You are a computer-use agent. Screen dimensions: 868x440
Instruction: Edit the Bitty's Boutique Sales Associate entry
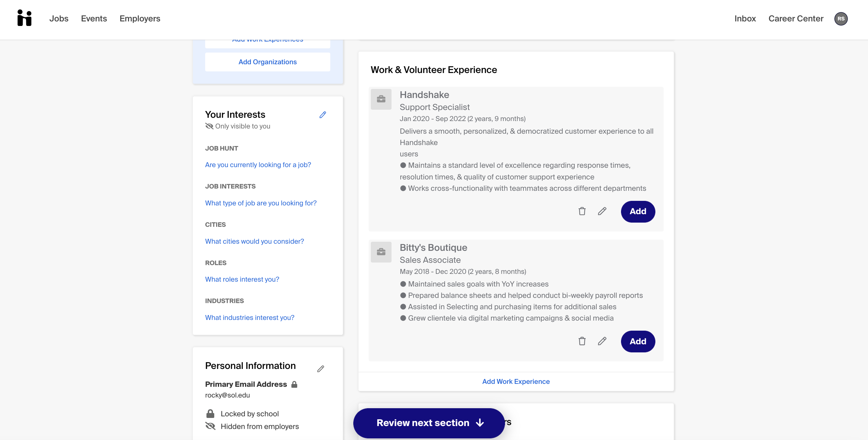[x=602, y=341]
